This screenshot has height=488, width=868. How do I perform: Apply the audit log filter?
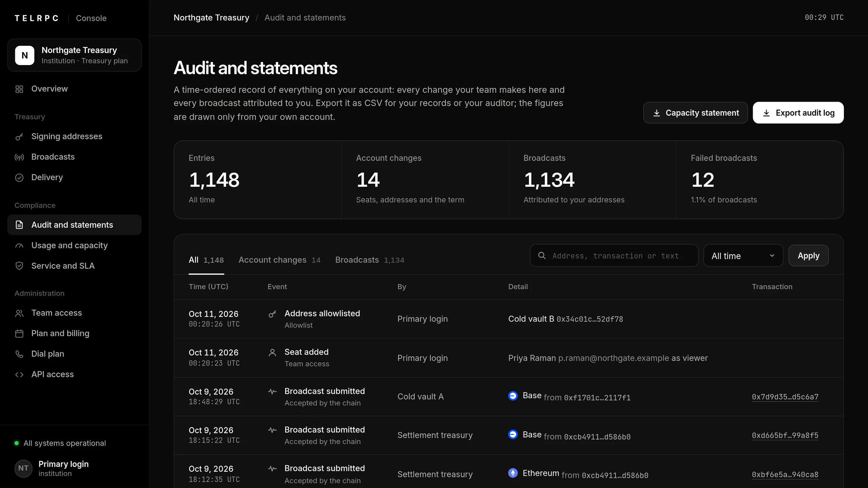(808, 256)
